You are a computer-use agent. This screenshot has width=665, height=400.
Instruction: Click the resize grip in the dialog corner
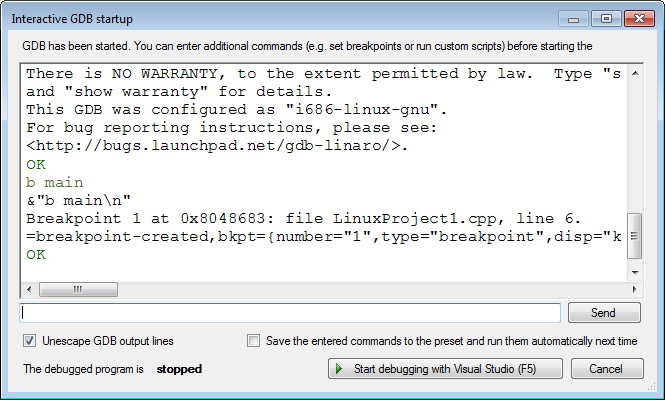click(651, 386)
